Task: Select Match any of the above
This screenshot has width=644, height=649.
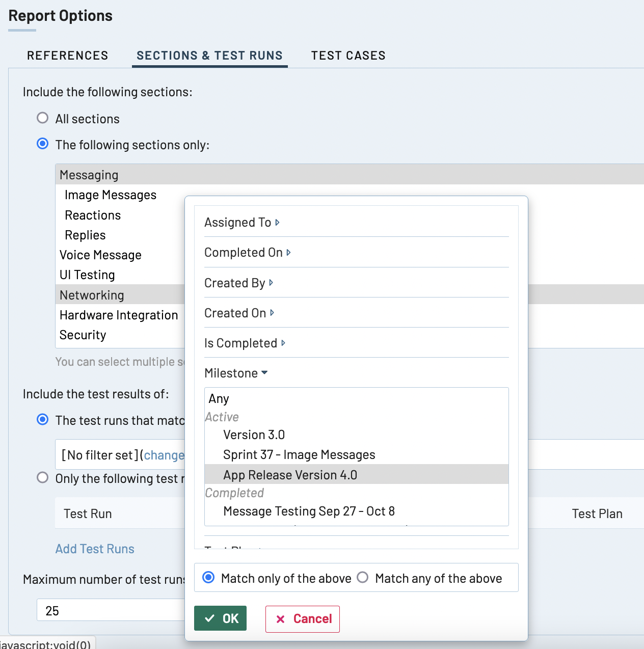Action: [x=363, y=578]
